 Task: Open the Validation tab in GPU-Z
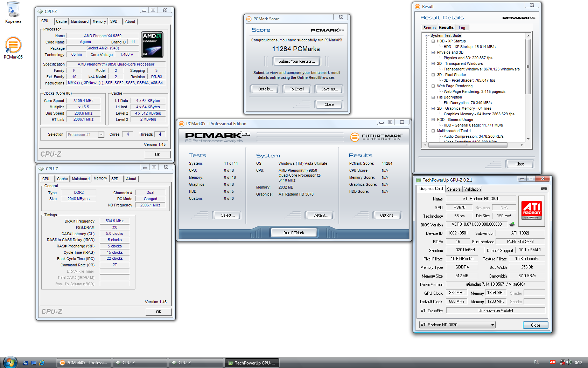pos(472,189)
